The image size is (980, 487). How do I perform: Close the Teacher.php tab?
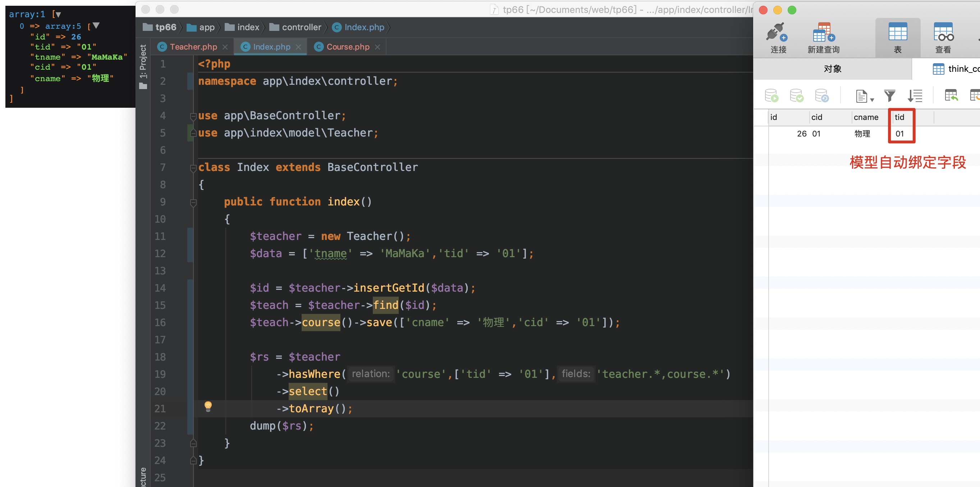click(225, 47)
